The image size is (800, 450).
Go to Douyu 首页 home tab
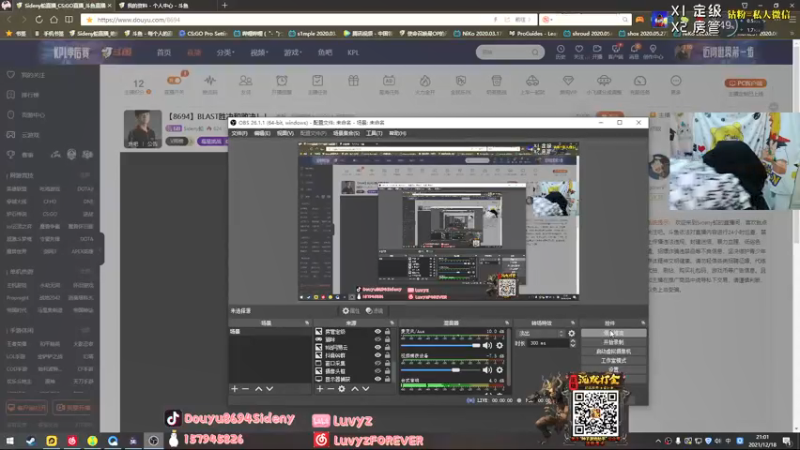pyautogui.click(x=164, y=53)
